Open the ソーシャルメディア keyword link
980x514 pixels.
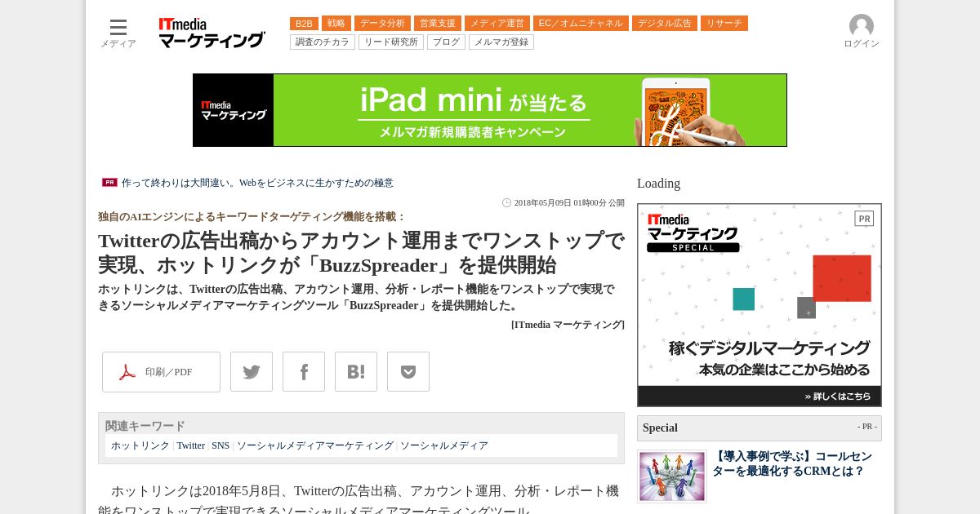click(444, 445)
